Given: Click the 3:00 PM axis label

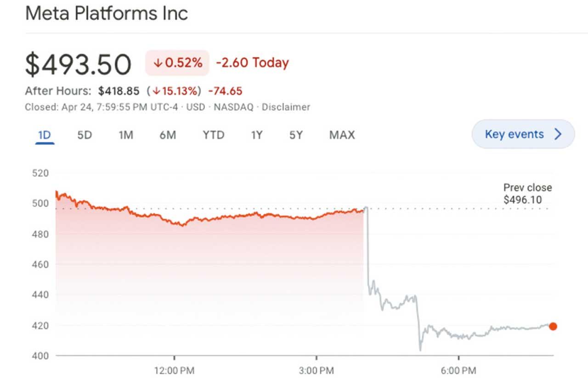Looking at the screenshot, I should coord(317,370).
